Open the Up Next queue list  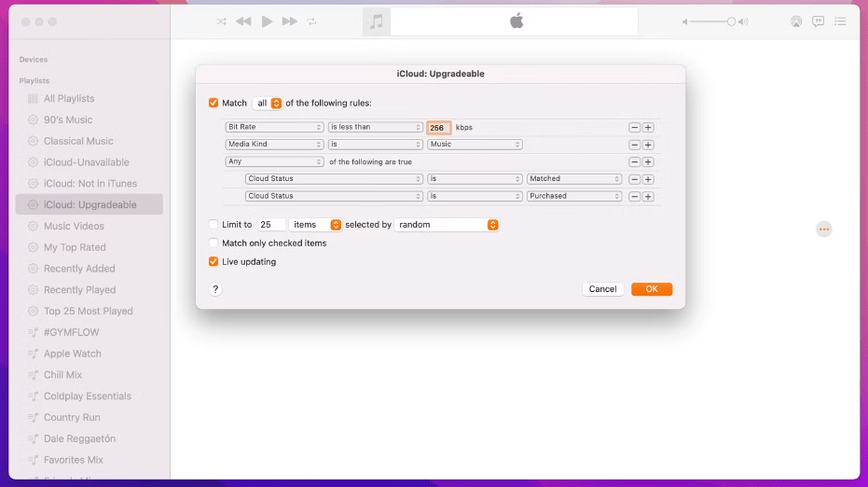(840, 21)
